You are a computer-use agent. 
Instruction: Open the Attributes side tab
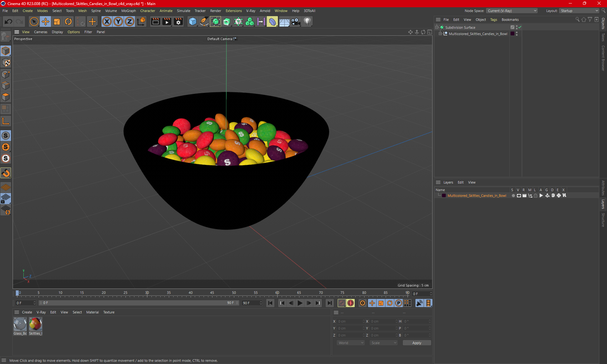tap(603, 188)
